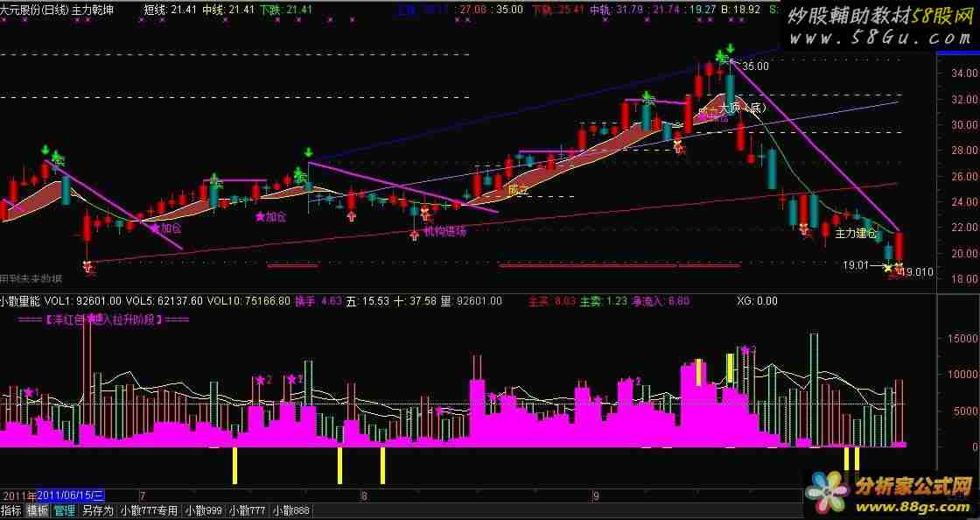980x520 pixels.
Task: Select the 小散999 template
Action: [204, 511]
